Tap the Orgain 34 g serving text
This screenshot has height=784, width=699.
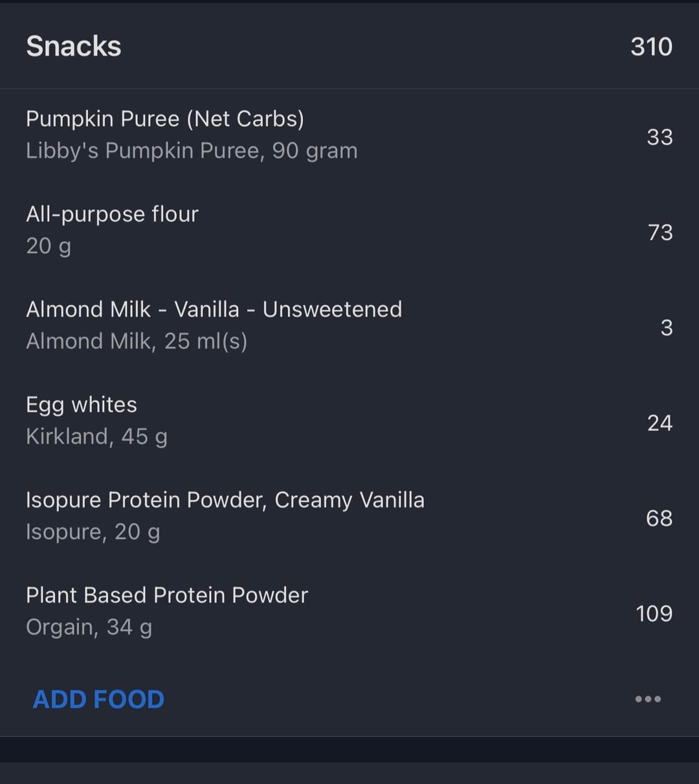pyautogui.click(x=89, y=627)
